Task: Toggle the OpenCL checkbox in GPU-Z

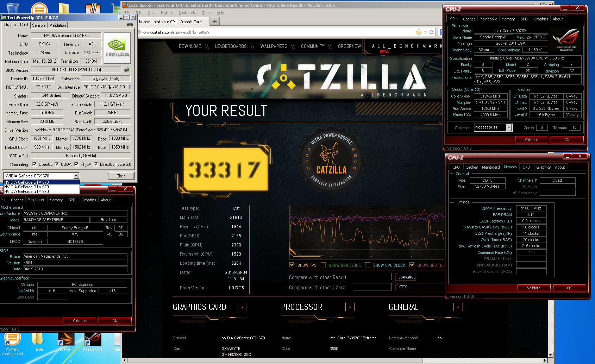Action: 35,164
